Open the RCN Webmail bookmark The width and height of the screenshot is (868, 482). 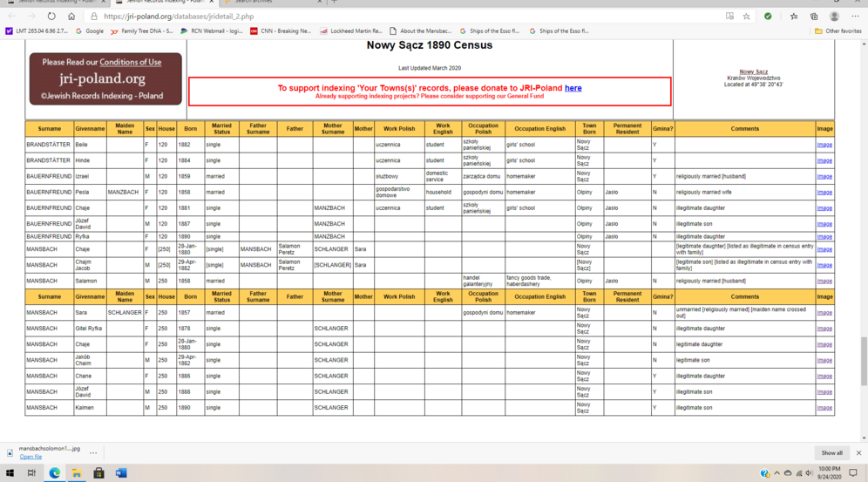coord(212,31)
